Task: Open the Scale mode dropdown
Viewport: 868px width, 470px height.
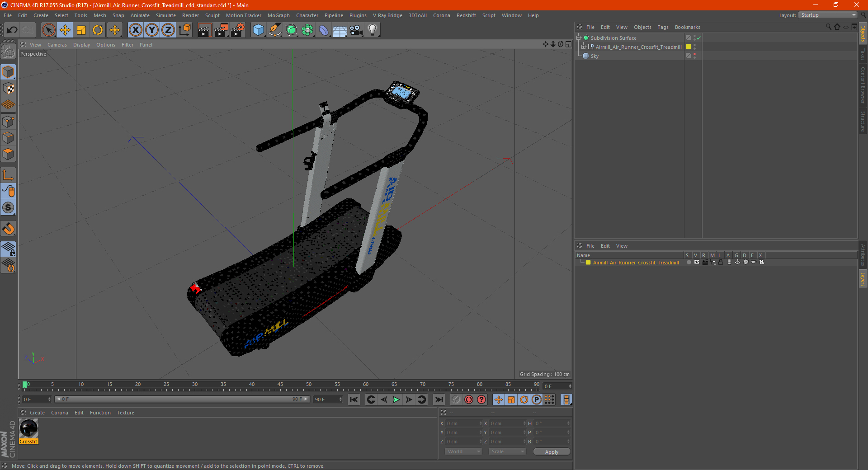Action: pyautogui.click(x=507, y=451)
